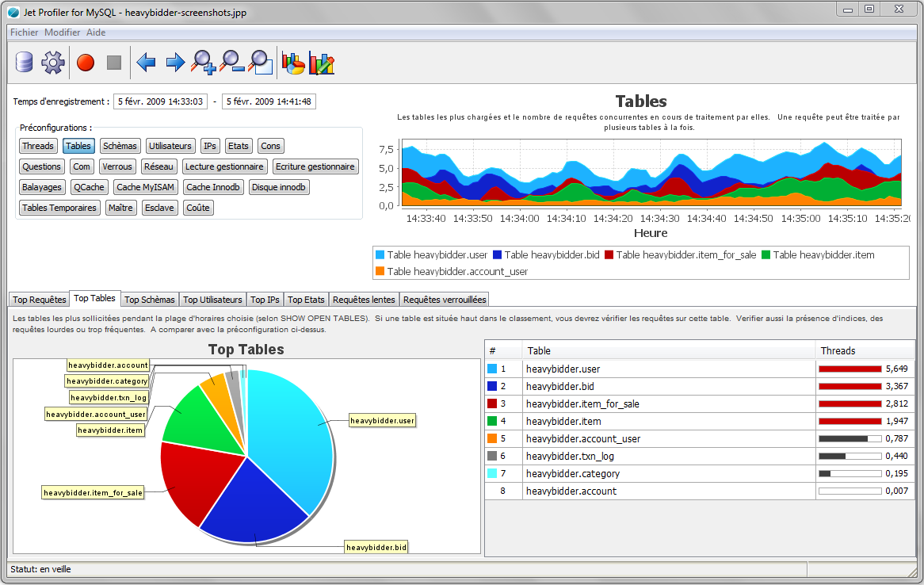Zoom in using the magnifier plus icon

click(x=204, y=62)
